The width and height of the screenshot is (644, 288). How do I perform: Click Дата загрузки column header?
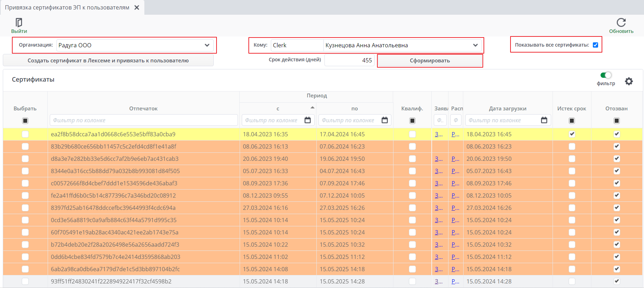point(508,109)
